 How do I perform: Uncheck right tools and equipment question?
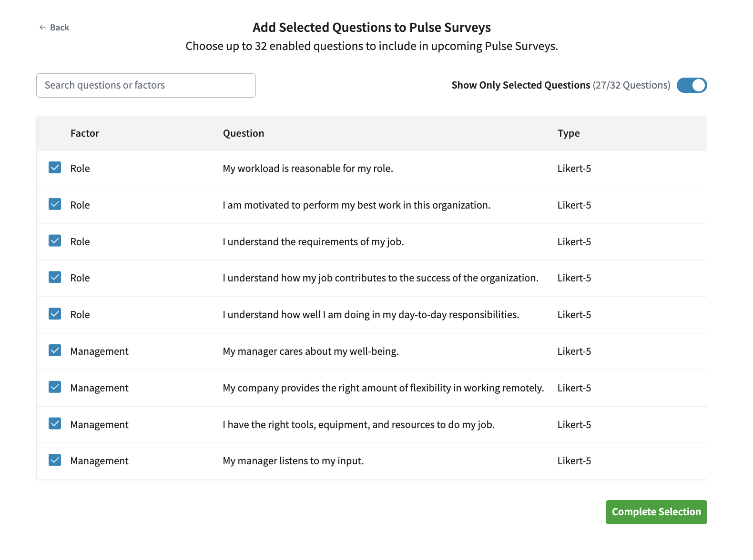point(55,424)
